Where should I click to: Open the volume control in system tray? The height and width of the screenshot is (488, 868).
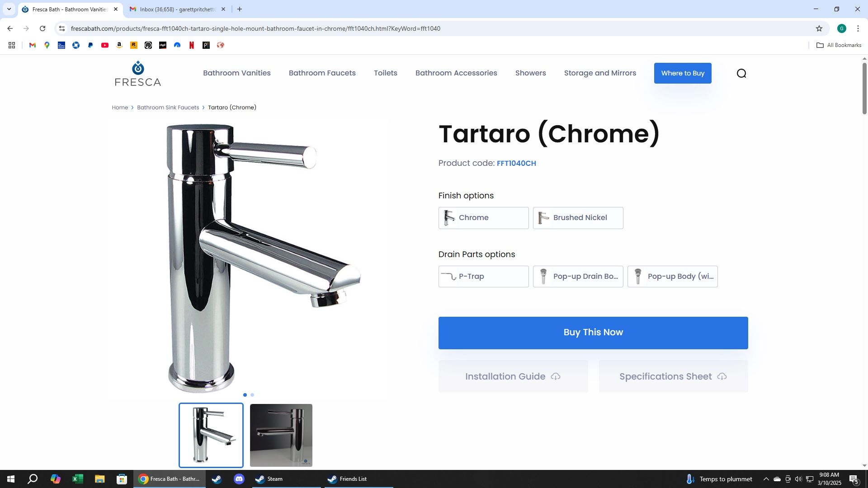point(798,479)
